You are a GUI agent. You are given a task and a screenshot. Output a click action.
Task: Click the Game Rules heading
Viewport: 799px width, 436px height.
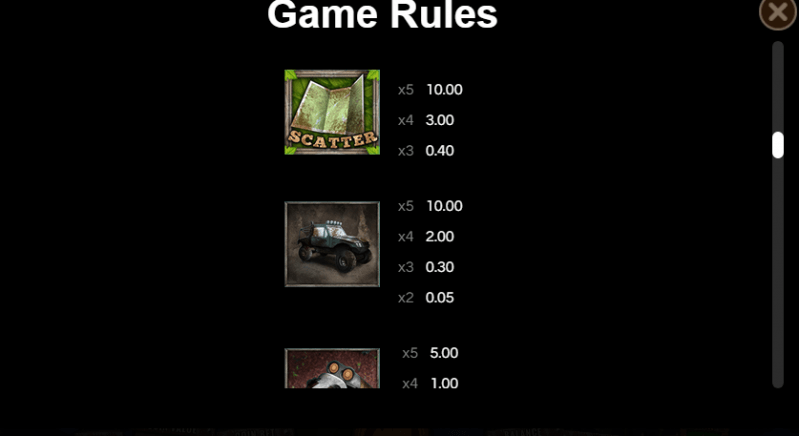coord(382,14)
